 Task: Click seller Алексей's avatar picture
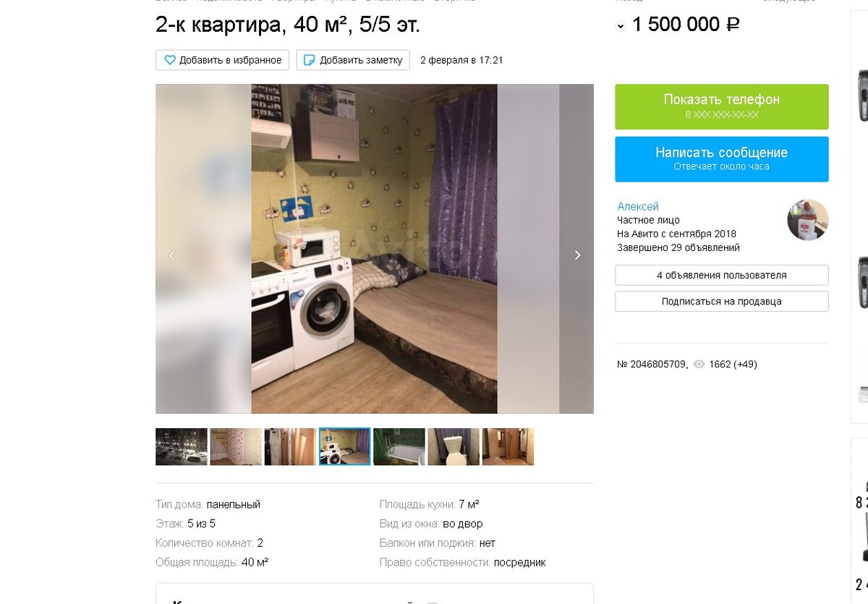[808, 220]
